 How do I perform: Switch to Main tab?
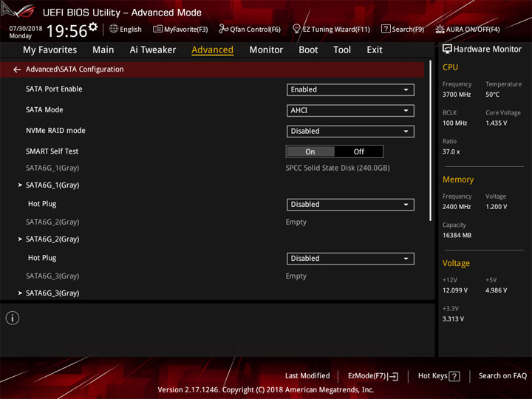click(103, 50)
